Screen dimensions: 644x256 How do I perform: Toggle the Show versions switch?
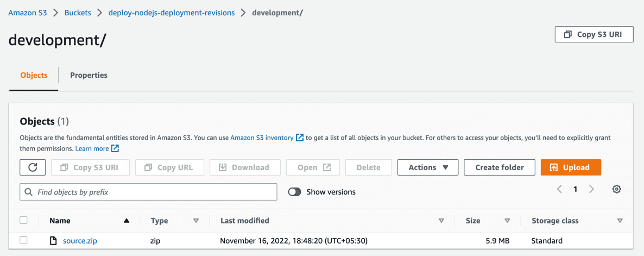click(x=294, y=192)
